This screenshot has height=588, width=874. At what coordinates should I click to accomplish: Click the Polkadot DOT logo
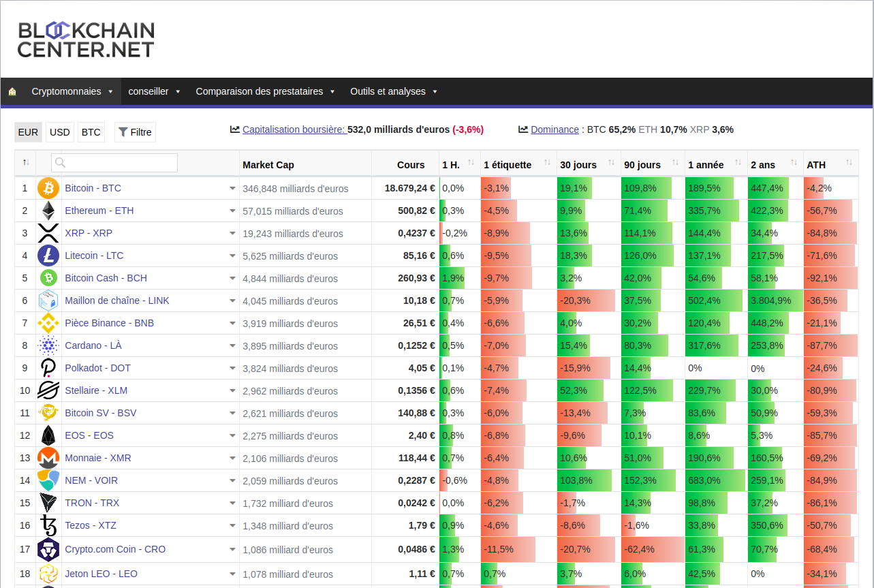click(x=48, y=367)
